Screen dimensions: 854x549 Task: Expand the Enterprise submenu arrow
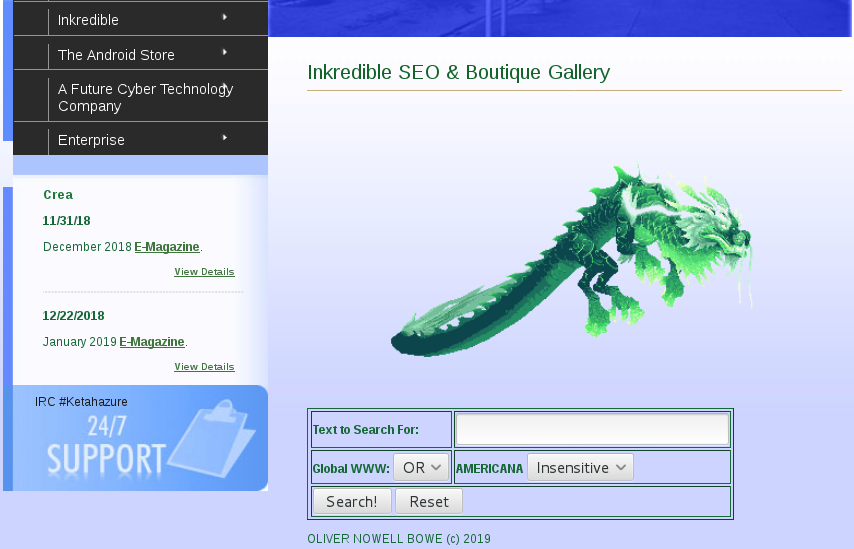(225, 137)
